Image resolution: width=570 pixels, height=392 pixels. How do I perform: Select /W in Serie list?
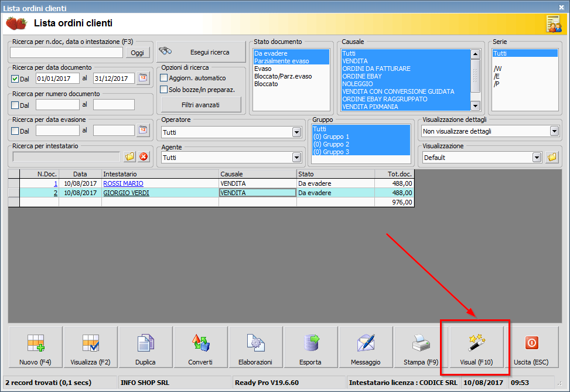click(x=525, y=69)
